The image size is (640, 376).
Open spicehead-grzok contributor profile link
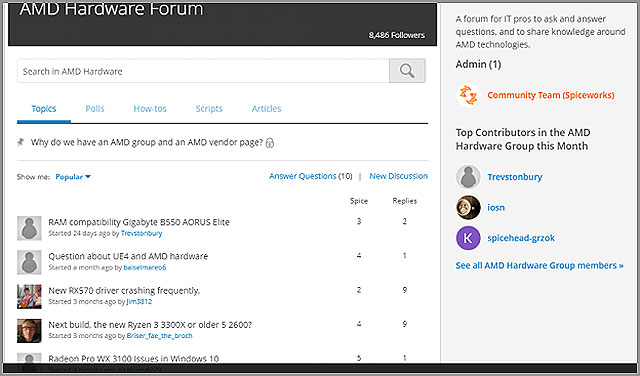tap(521, 238)
